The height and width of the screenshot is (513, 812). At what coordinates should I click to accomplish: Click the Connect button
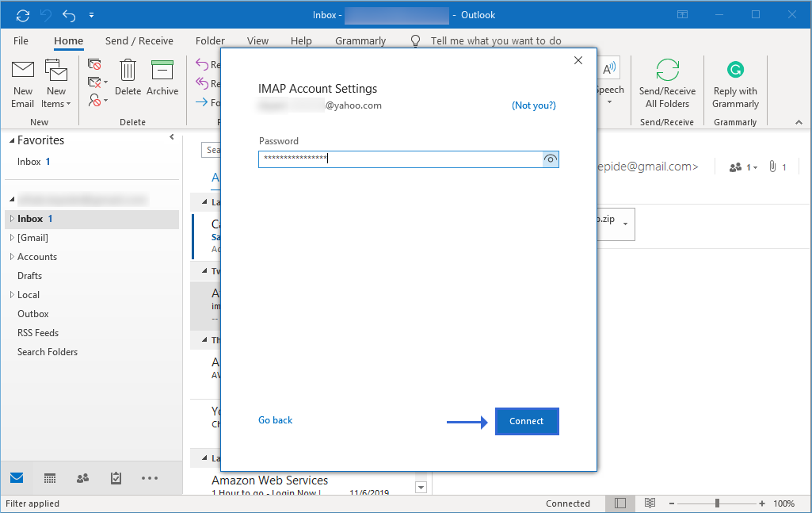click(527, 421)
